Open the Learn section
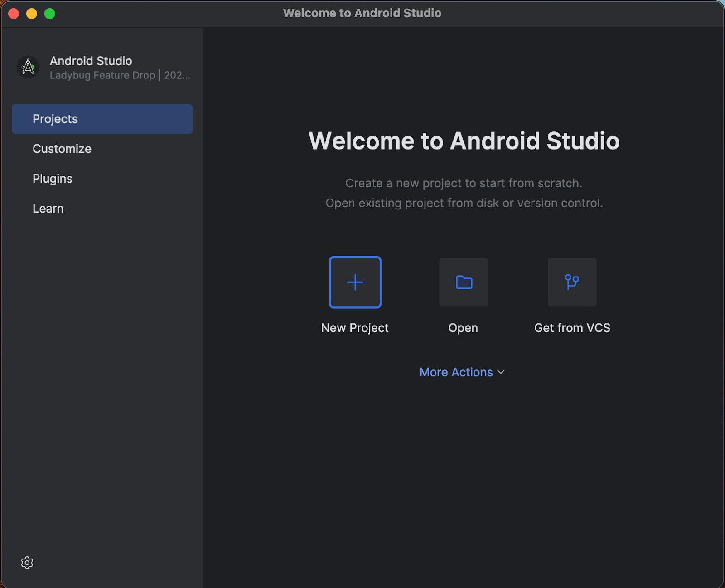725x588 pixels. pyautogui.click(x=48, y=208)
